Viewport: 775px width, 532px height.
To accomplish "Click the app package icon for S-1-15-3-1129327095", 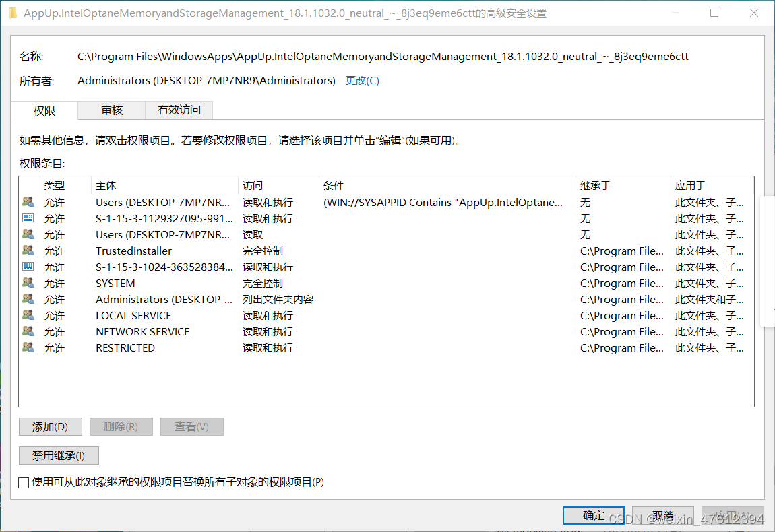I will (28, 218).
